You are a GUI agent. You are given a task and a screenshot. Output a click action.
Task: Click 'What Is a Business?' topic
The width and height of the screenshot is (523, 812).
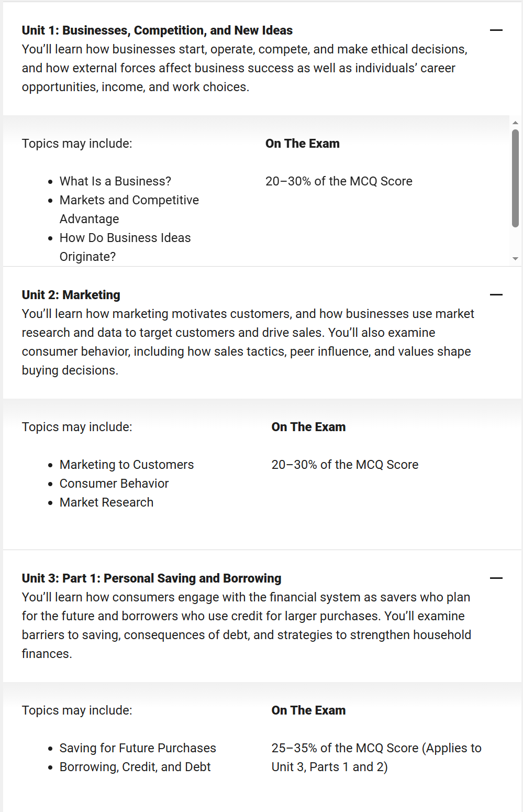coord(115,181)
